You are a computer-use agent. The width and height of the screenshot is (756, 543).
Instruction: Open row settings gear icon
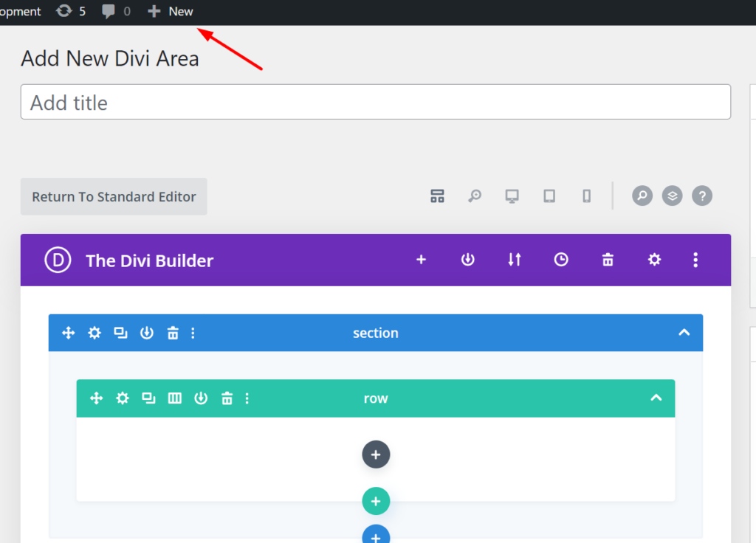(x=123, y=398)
